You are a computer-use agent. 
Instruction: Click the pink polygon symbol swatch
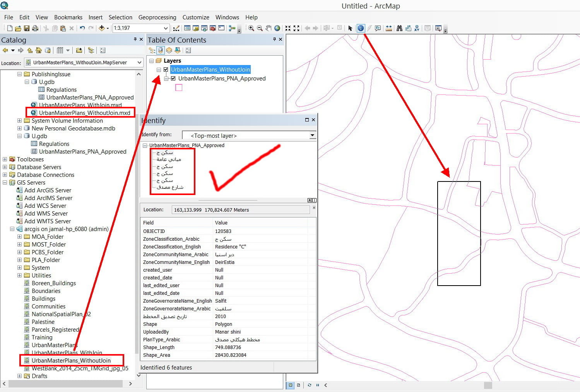(x=179, y=88)
